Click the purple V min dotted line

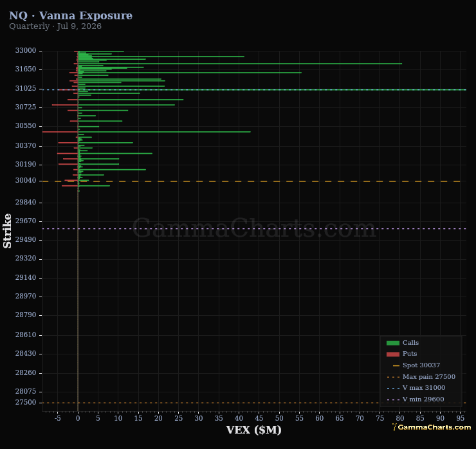(x=254, y=228)
